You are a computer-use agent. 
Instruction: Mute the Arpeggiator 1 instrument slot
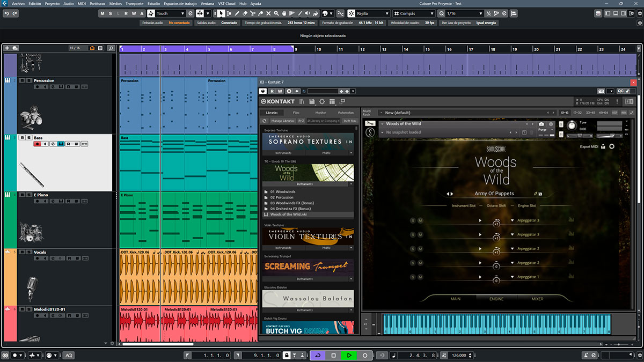(420, 277)
